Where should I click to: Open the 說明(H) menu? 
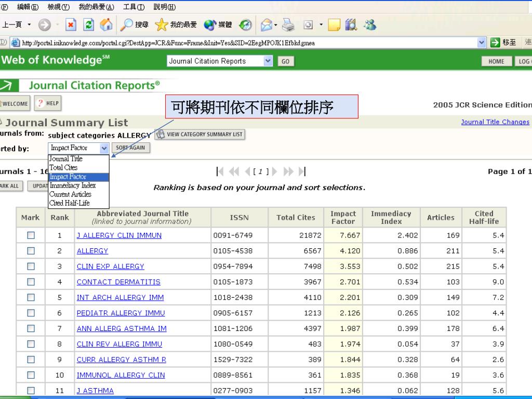[x=165, y=7]
